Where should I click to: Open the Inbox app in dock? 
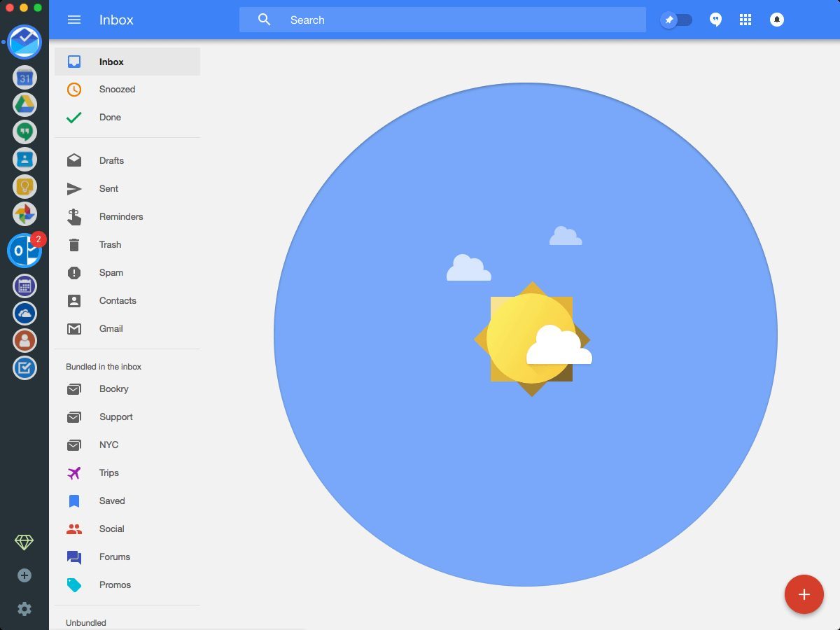24,41
